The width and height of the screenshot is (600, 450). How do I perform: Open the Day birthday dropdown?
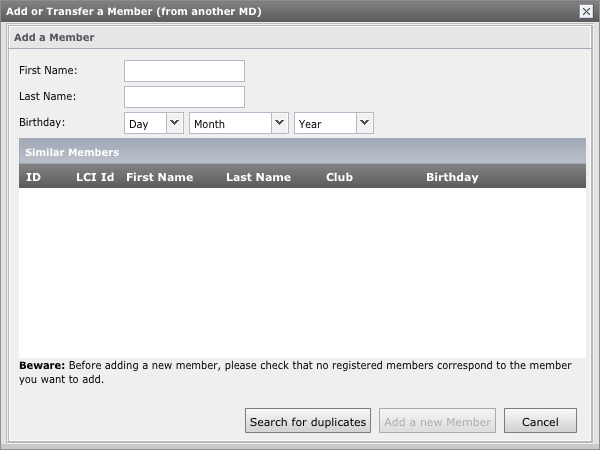point(154,123)
